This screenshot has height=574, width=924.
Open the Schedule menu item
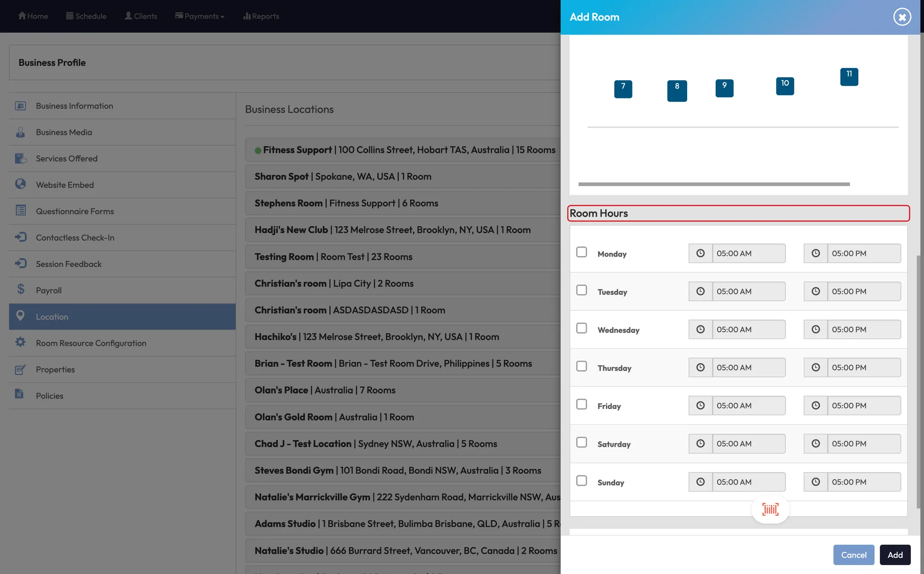[x=86, y=16]
